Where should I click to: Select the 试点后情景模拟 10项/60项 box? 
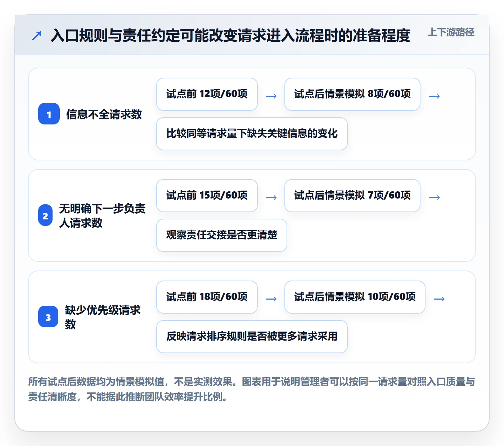point(355,297)
